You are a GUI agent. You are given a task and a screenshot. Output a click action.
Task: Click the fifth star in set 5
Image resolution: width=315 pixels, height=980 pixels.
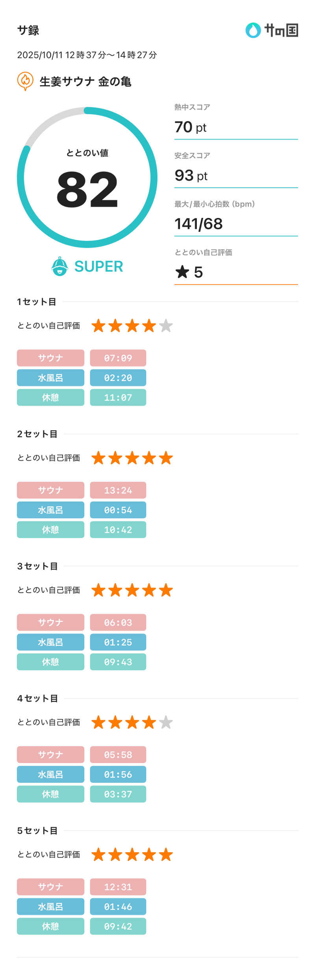coord(166,854)
